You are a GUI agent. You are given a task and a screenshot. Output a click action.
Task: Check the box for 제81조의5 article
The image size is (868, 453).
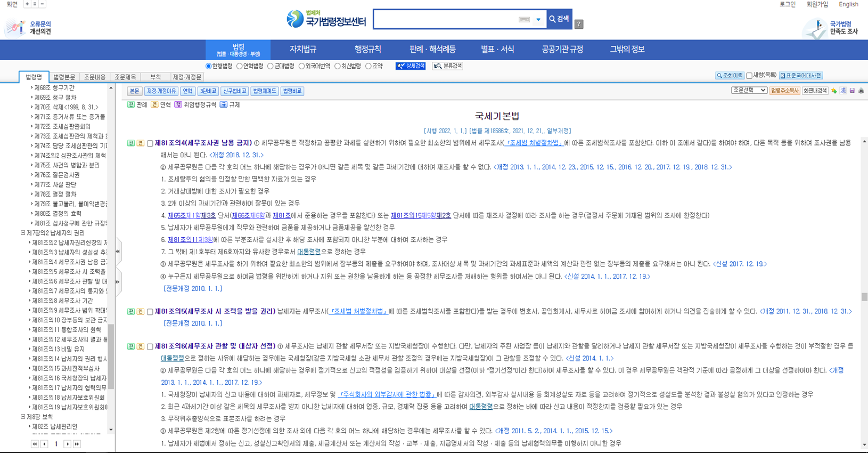tap(150, 312)
